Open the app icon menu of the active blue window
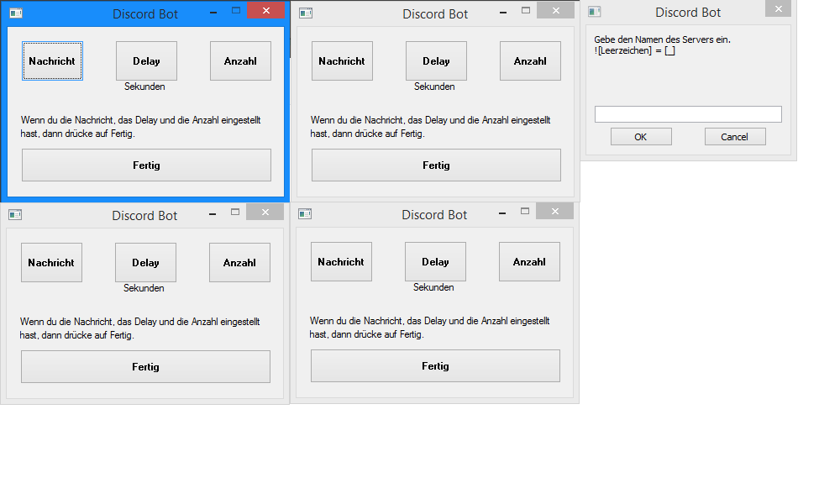Viewport: 840px width, 504px height. (16, 13)
